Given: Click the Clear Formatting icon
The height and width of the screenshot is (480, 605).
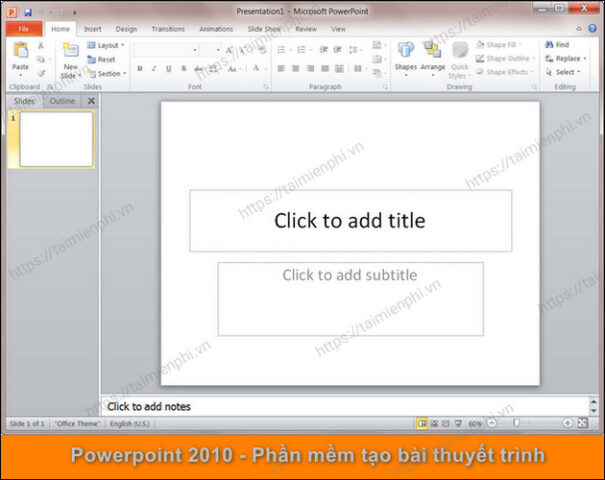Looking at the screenshot, I should tap(262, 50).
